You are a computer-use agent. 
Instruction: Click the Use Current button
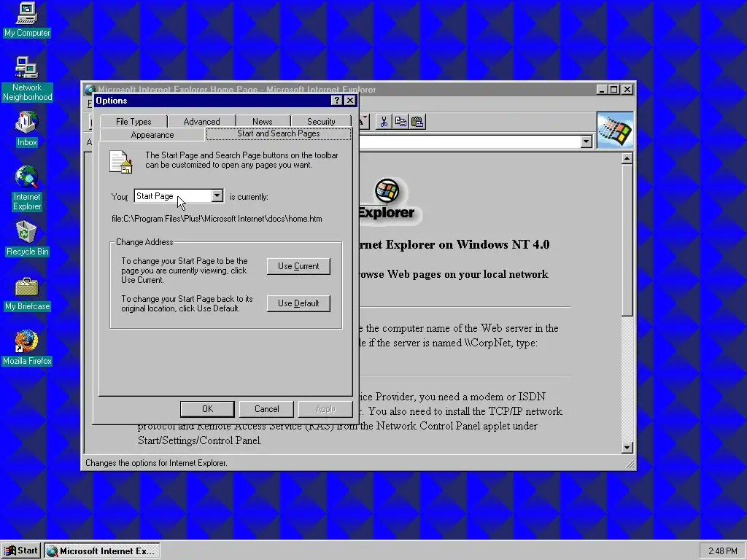[x=298, y=266]
